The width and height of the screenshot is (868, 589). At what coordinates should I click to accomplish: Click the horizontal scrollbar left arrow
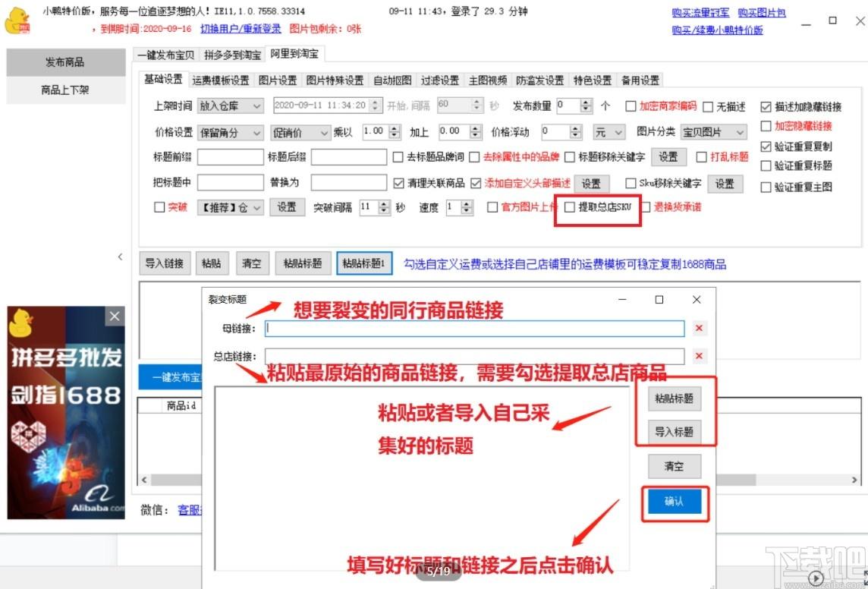tap(144, 480)
